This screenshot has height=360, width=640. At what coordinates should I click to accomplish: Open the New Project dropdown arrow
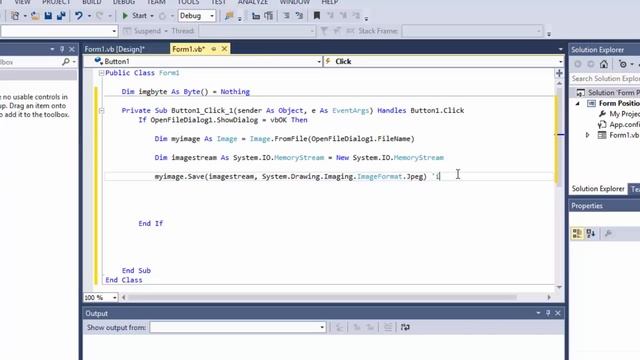[25, 16]
